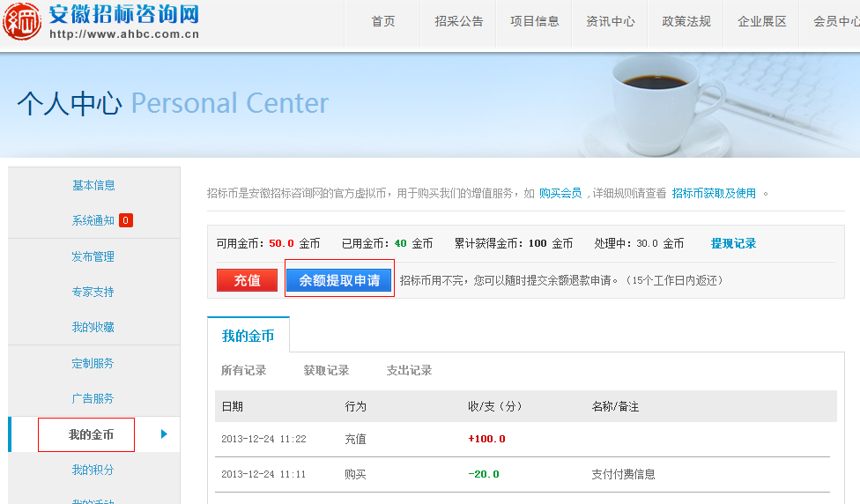Click the red 充值 button

(247, 280)
